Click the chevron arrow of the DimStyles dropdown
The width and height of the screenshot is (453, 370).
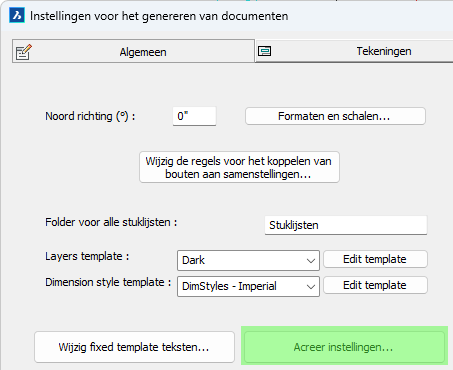[311, 287]
